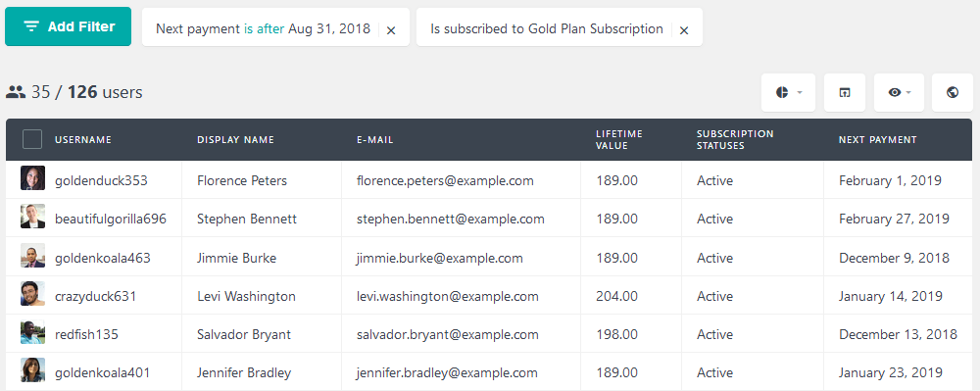980x391 pixels.
Task: Click the Add Filter button
Action: point(69,26)
